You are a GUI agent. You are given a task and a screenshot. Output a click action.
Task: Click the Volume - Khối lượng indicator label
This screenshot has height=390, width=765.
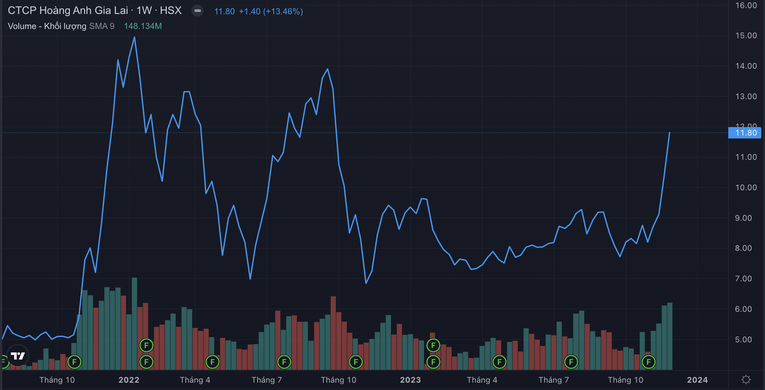click(47, 26)
